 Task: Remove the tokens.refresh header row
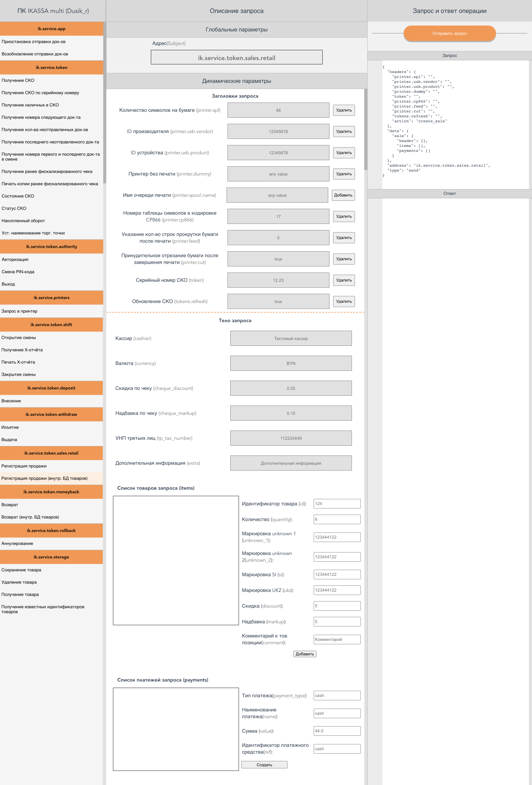tap(344, 301)
